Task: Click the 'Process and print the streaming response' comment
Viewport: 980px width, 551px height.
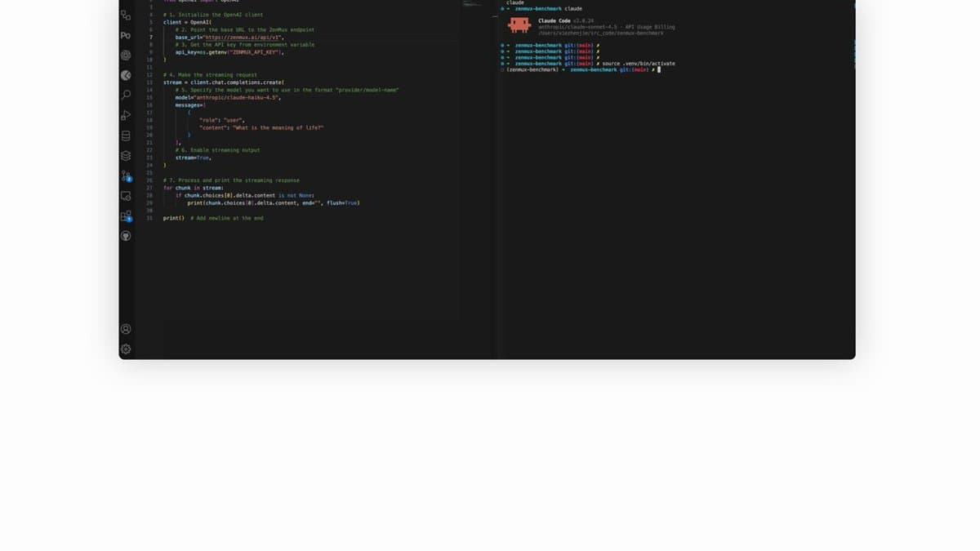Action: point(231,180)
